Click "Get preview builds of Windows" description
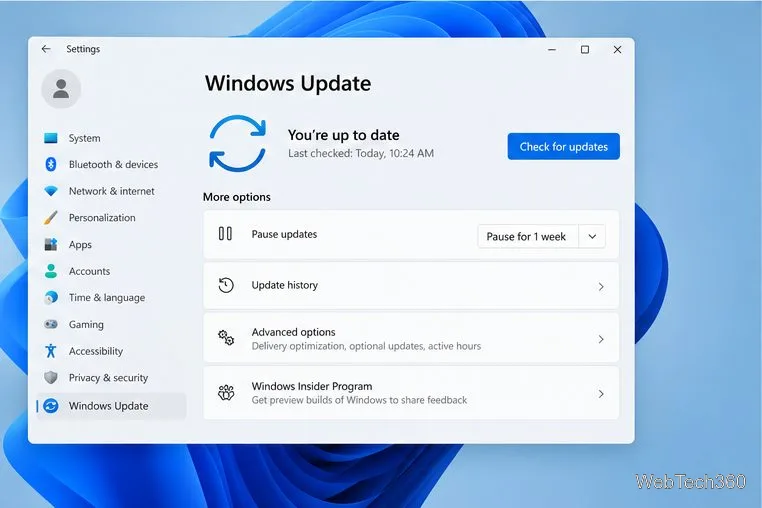This screenshot has height=508, width=762. pyautogui.click(x=359, y=400)
